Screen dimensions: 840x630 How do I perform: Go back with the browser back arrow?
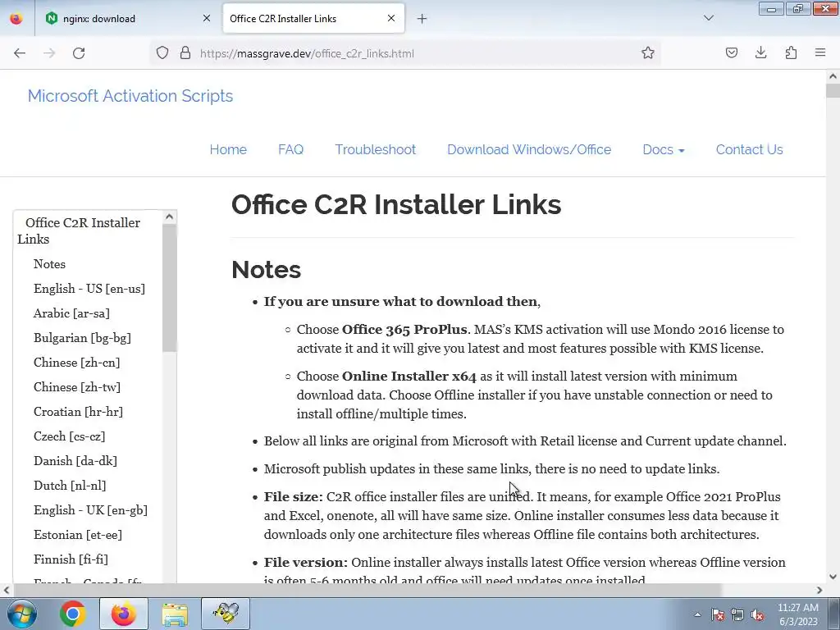point(20,53)
